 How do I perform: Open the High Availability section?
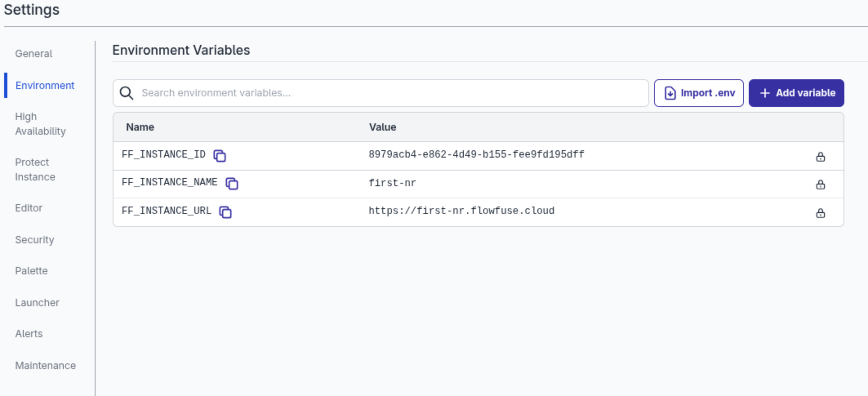coord(40,123)
